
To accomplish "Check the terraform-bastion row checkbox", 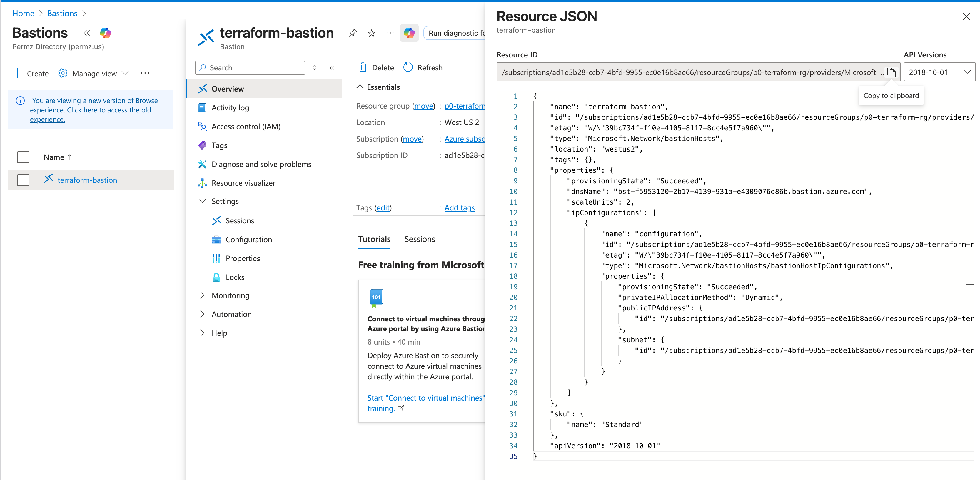I will (x=23, y=180).
